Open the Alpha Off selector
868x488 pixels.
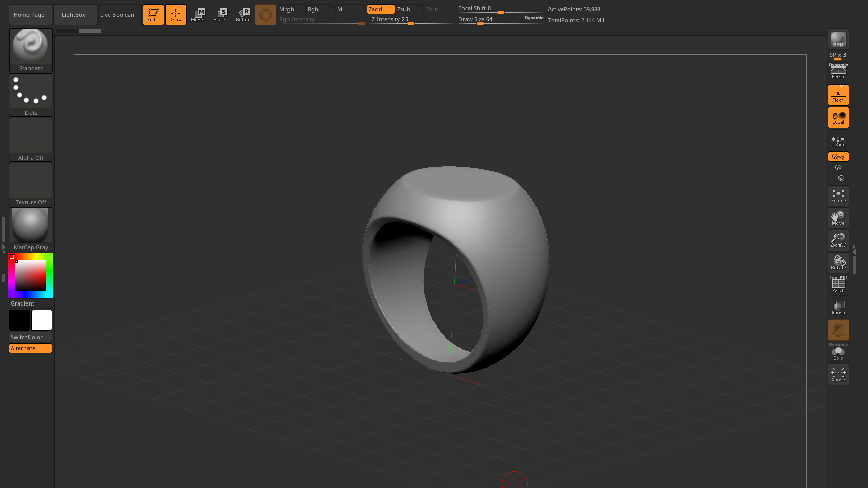31,140
